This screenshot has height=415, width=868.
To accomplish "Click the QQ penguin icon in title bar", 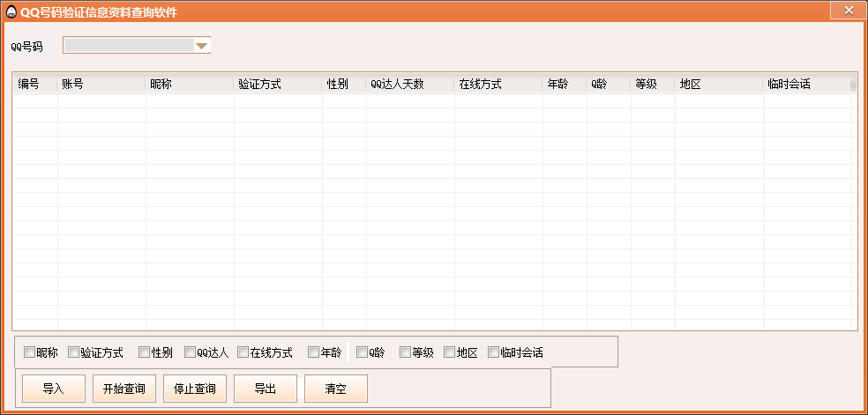I will (x=11, y=11).
